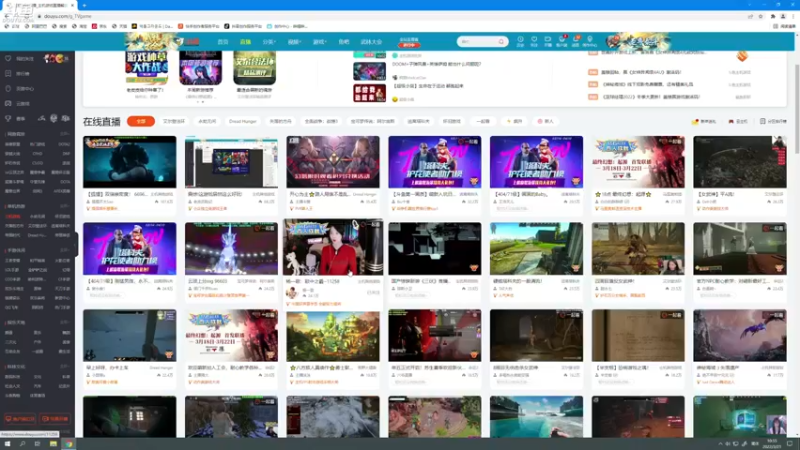Open the 游戏 dropdown in header
Screen dimensions: 800x450
pos(319,42)
